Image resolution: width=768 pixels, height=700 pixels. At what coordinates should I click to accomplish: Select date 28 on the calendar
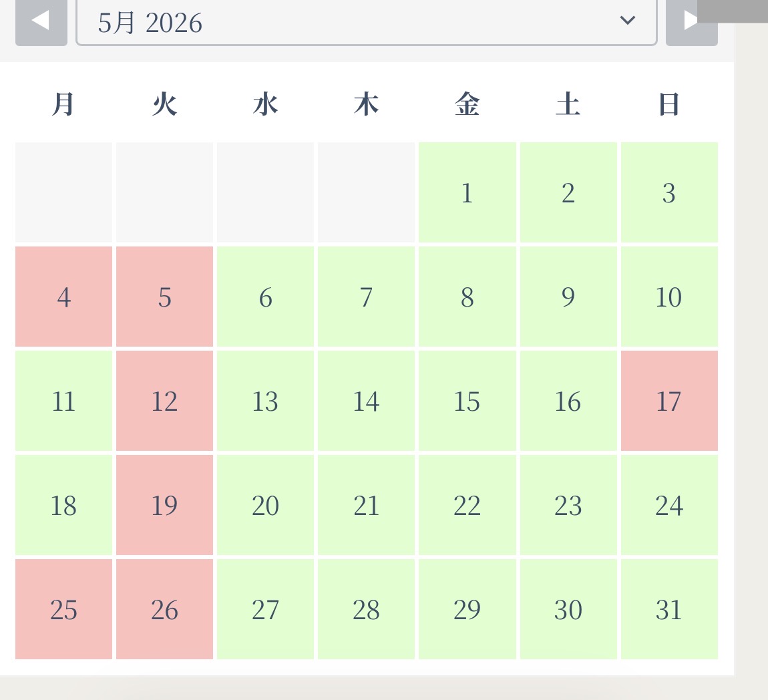[x=367, y=609]
